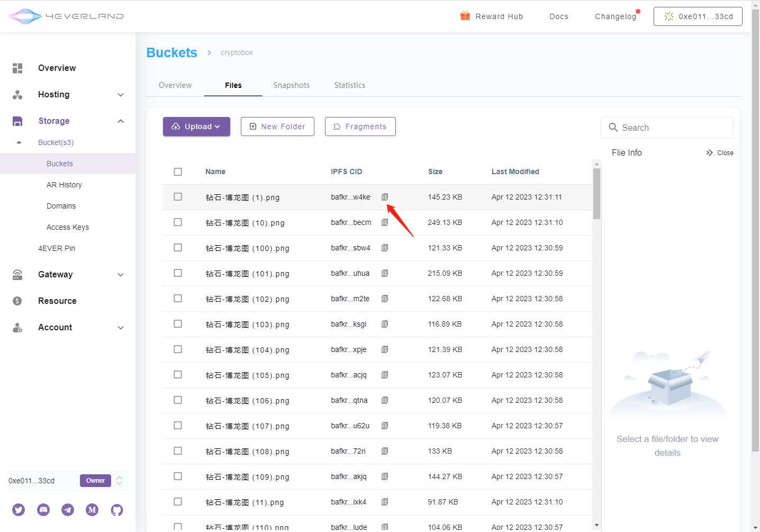Select checkbox for 钻石-博龙图 (100).png
760x532 pixels.
click(178, 248)
